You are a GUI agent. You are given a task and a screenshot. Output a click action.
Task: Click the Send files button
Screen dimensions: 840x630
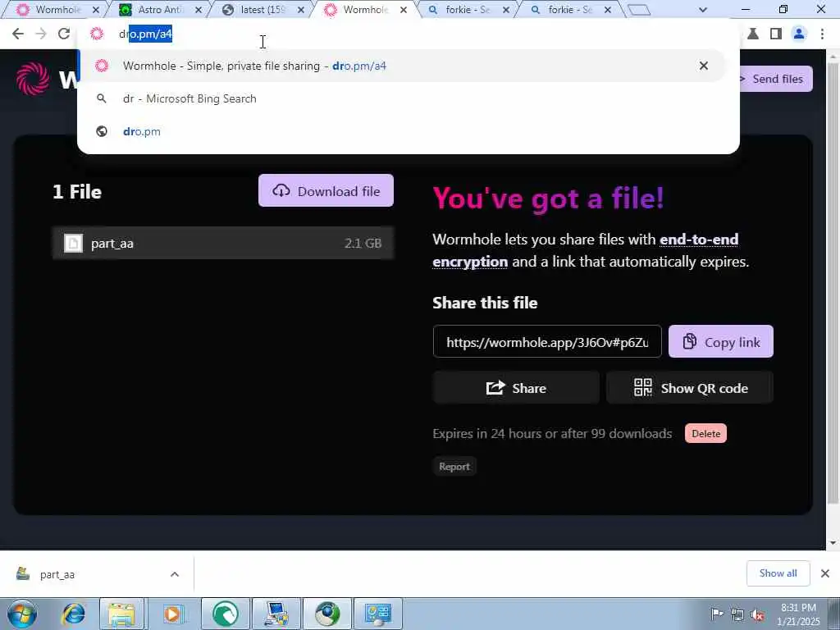(x=776, y=79)
